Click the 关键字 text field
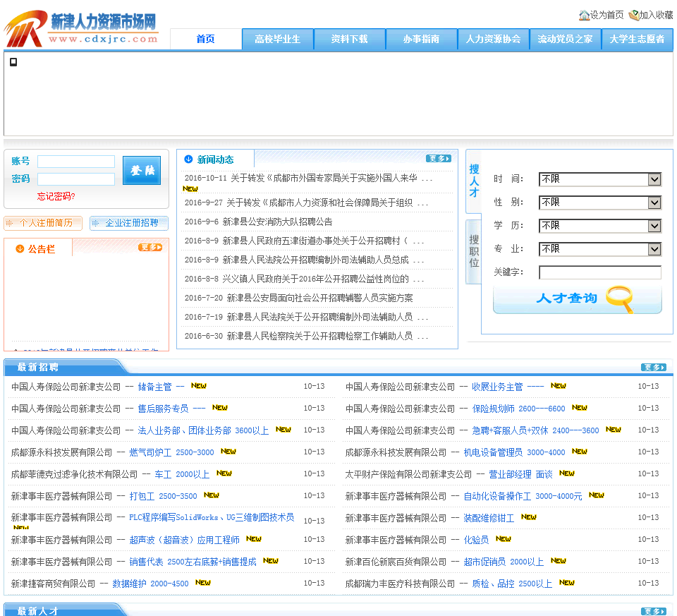 click(x=599, y=272)
